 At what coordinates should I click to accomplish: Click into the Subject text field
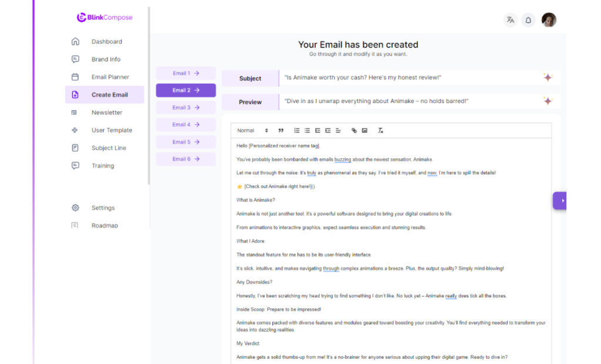tap(410, 78)
